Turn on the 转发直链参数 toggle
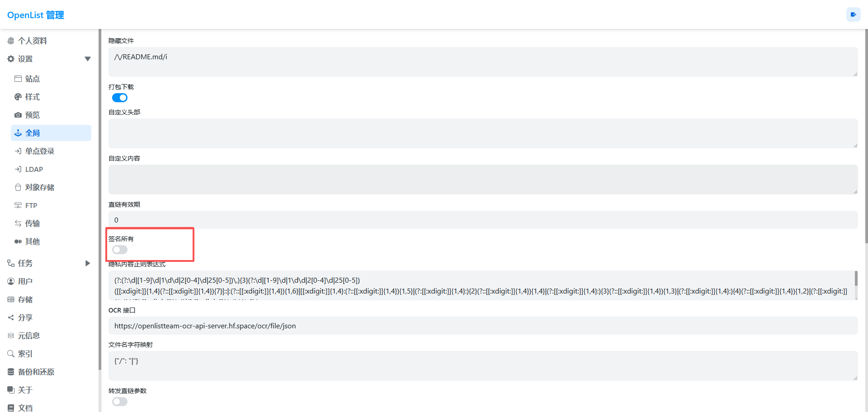Image resolution: width=868 pixels, height=412 pixels. [120, 402]
